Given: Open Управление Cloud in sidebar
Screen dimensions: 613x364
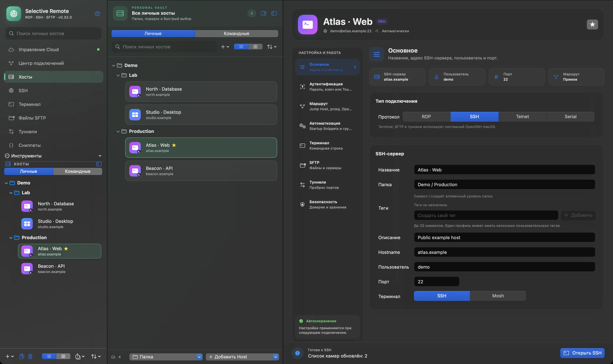Looking at the screenshot, I should 54,50.
